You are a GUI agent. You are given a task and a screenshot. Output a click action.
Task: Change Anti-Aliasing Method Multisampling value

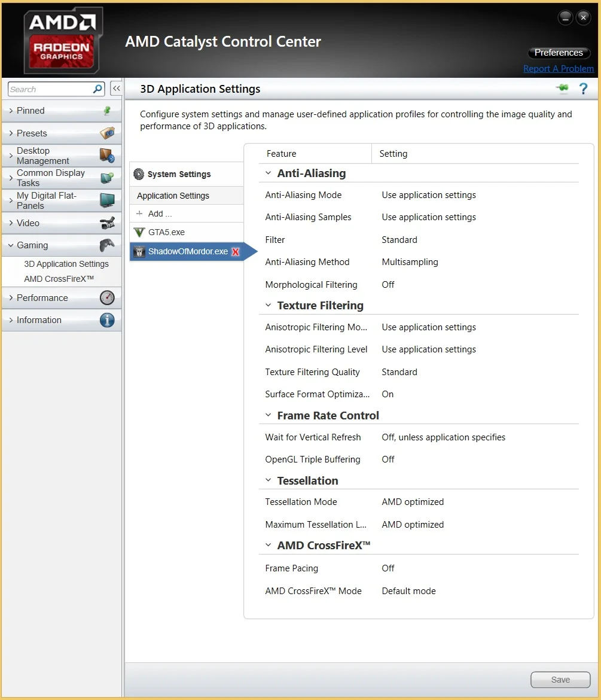pyautogui.click(x=410, y=262)
